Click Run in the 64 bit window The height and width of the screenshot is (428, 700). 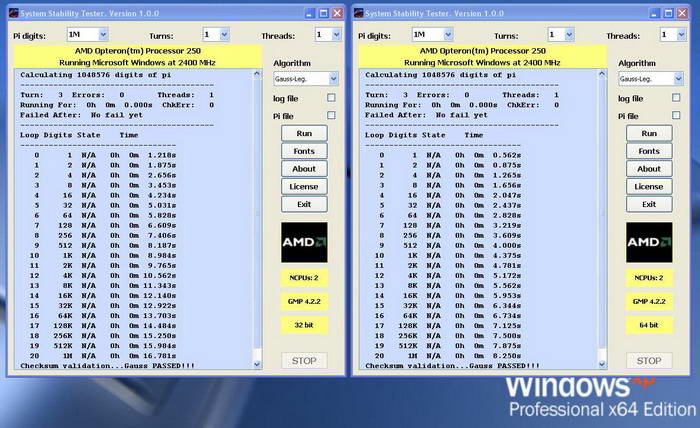click(x=649, y=133)
